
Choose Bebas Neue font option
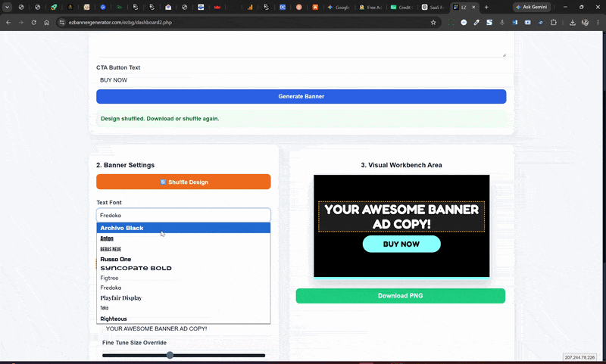(x=183, y=249)
